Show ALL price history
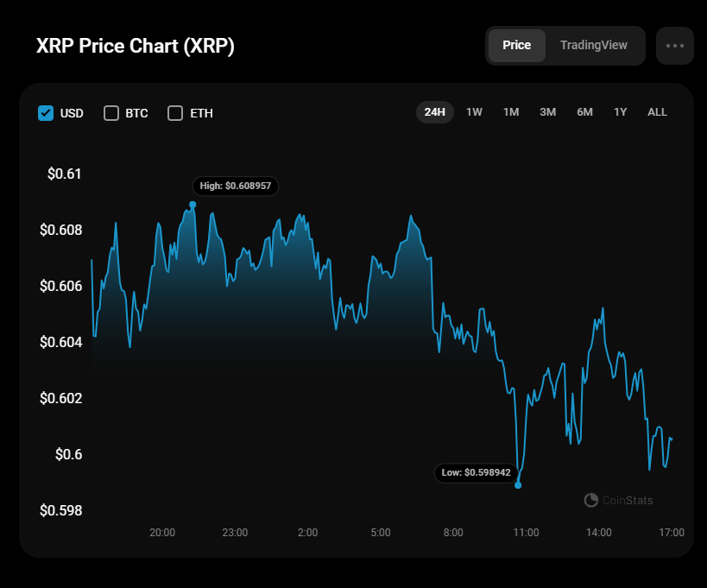Image resolution: width=707 pixels, height=588 pixels. click(657, 112)
